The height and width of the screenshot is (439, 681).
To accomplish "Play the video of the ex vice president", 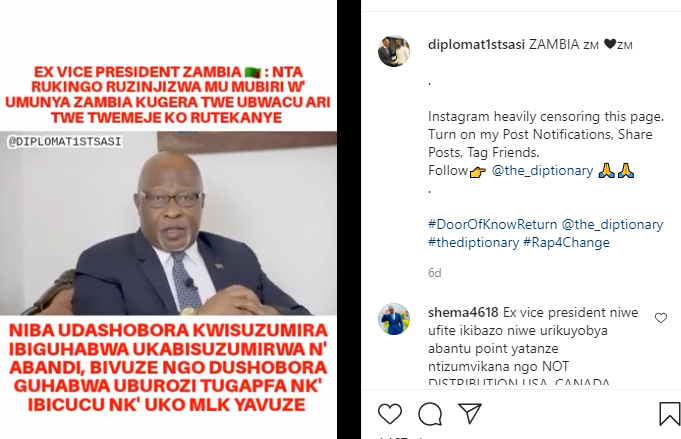I will [168, 223].
